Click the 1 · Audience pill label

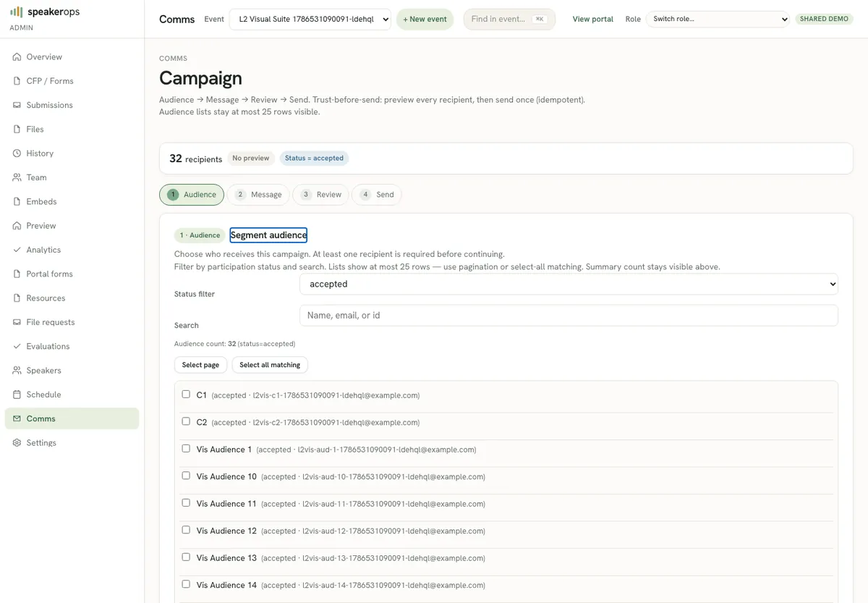tap(200, 235)
